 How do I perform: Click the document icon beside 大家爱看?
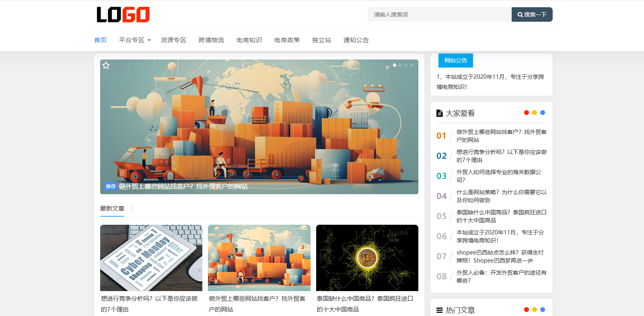440,113
